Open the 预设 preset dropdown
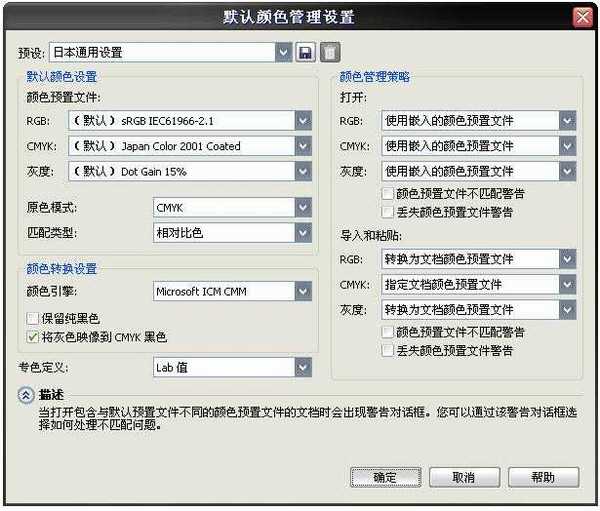The height and width of the screenshot is (511, 600). [283, 52]
